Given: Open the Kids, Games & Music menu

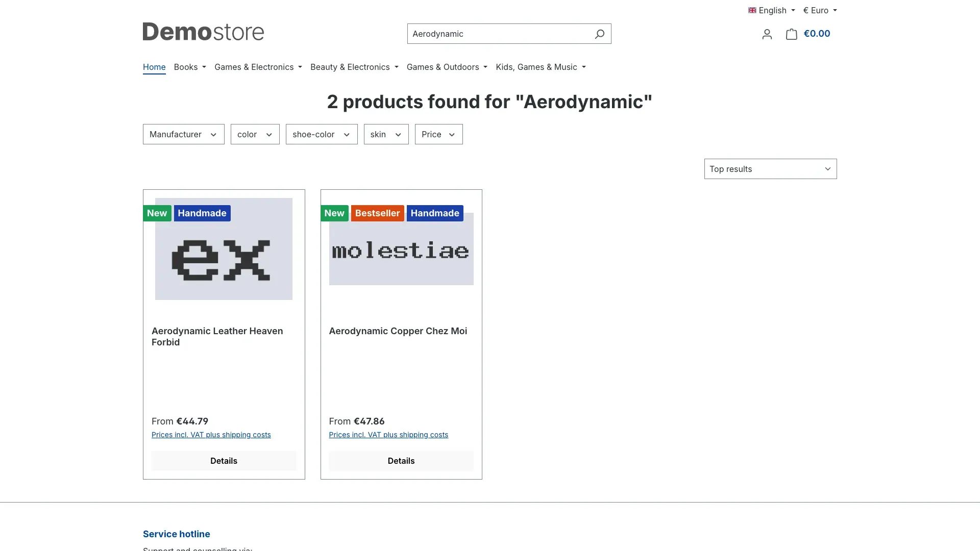Looking at the screenshot, I should tap(541, 67).
